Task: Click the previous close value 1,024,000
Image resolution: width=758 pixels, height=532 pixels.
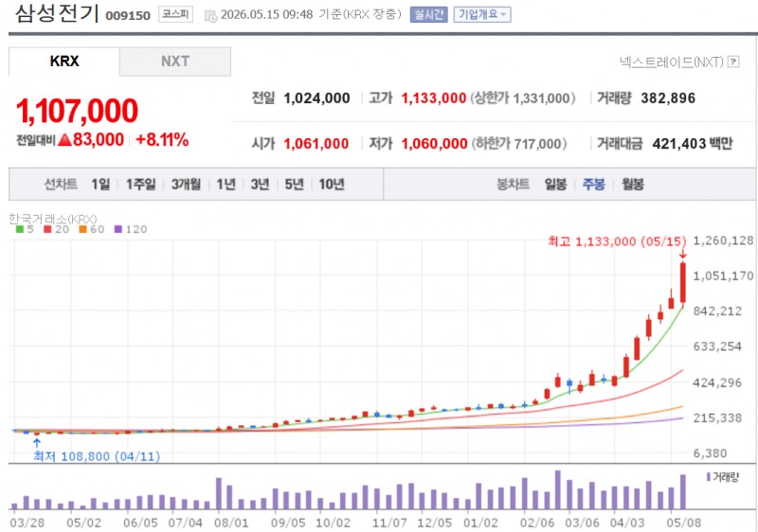Action: 316,98
